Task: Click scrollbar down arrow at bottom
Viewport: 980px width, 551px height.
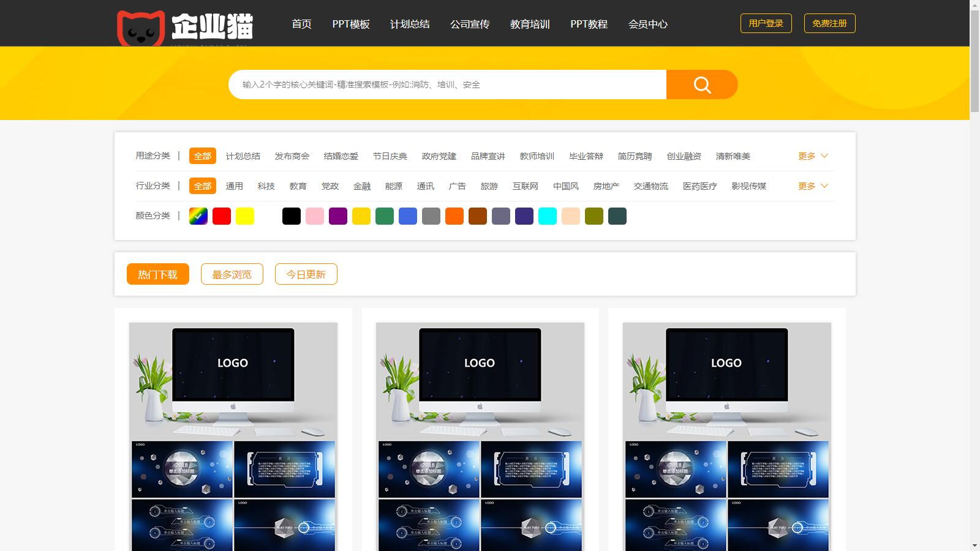Action: 974,545
